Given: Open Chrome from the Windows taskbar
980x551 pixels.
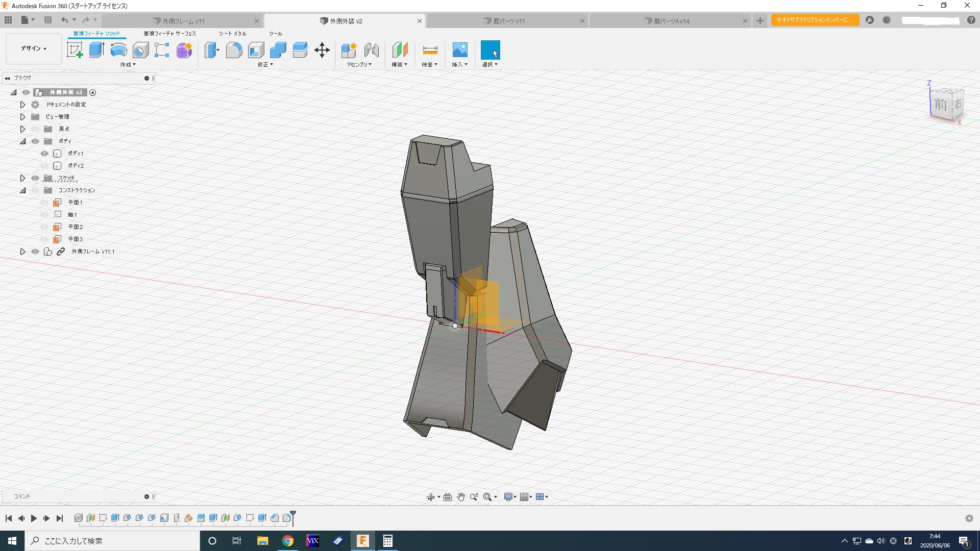Looking at the screenshot, I should (x=288, y=541).
